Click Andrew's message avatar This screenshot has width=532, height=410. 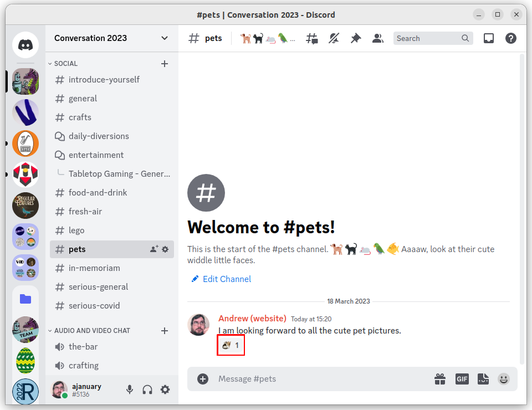tap(198, 325)
